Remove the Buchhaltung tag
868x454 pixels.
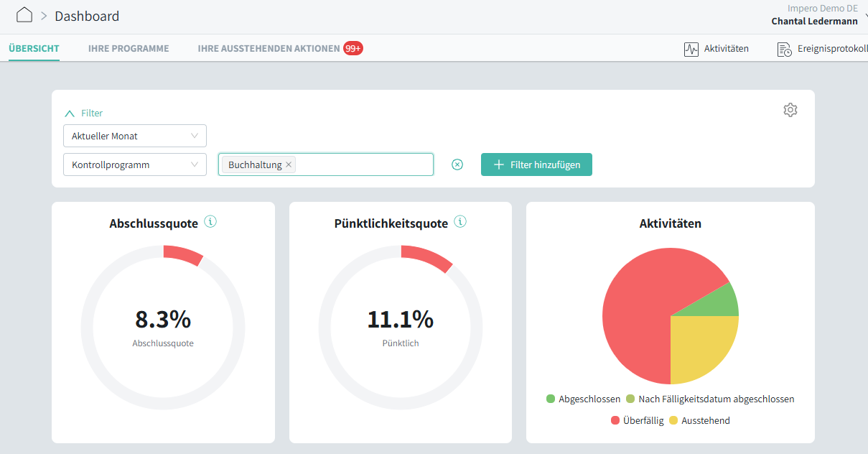pos(289,165)
